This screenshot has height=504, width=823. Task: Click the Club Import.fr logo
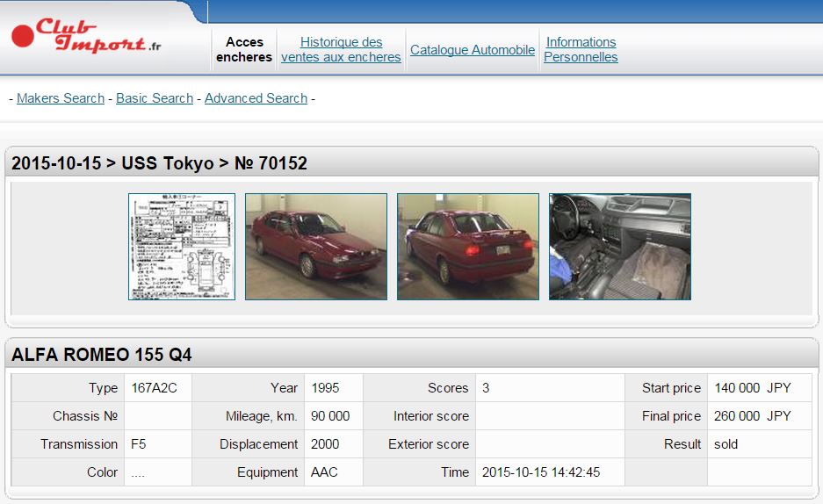coord(86,37)
